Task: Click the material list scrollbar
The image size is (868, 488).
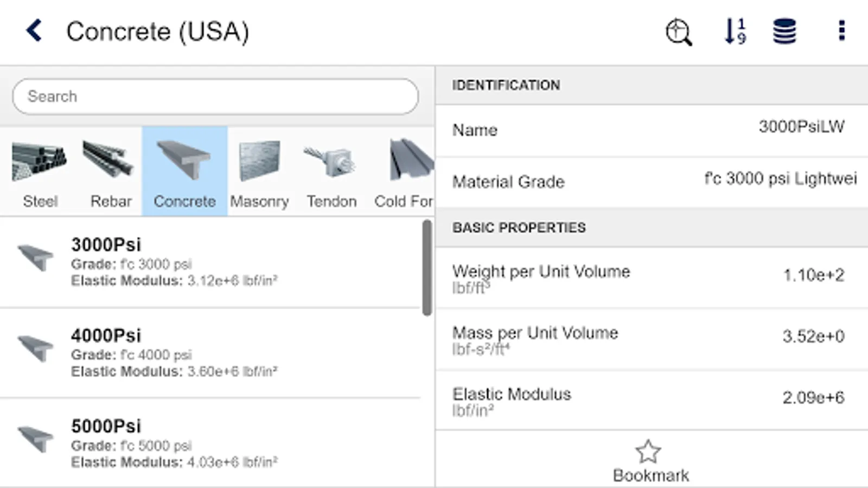Action: point(427,267)
